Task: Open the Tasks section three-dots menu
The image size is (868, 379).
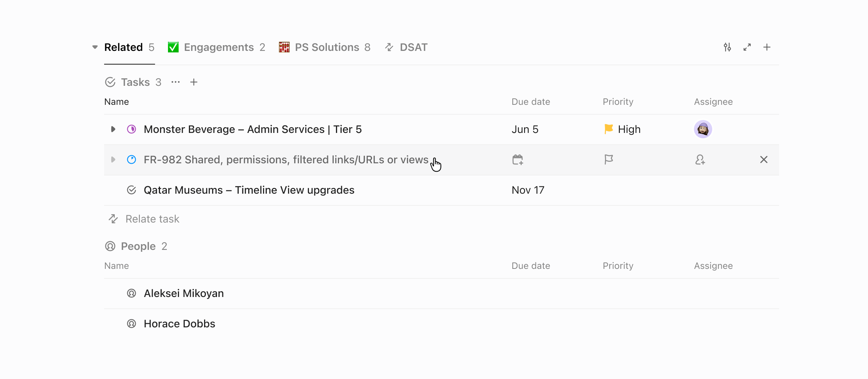Action: pyautogui.click(x=175, y=82)
